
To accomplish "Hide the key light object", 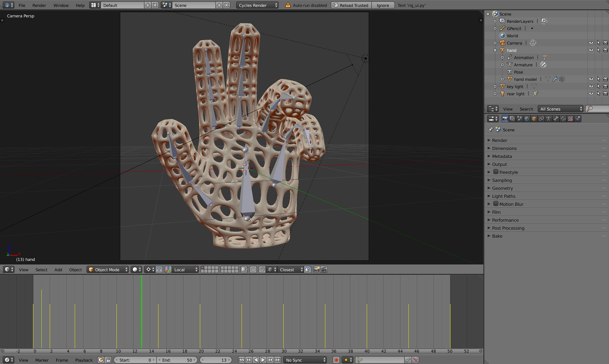I will pyautogui.click(x=591, y=86).
